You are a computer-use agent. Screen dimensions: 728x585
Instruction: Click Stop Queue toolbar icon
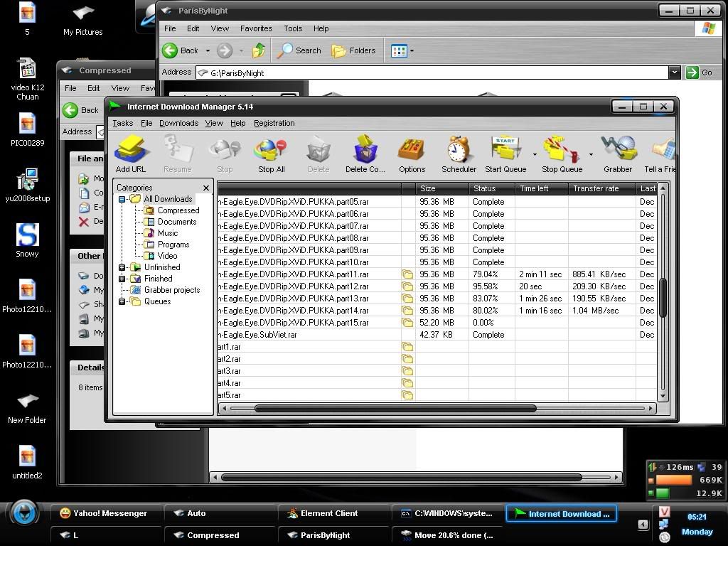point(562,154)
